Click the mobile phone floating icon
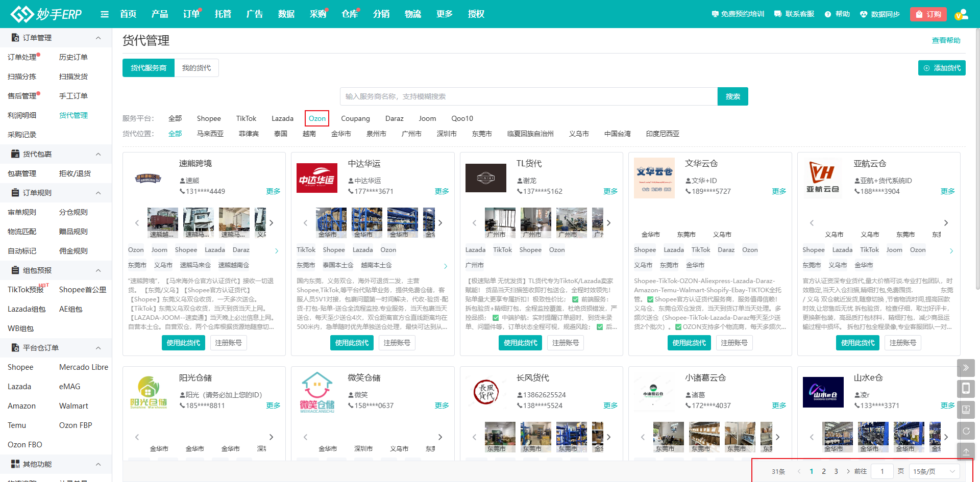Viewport: 980px width, 482px height. point(966,389)
